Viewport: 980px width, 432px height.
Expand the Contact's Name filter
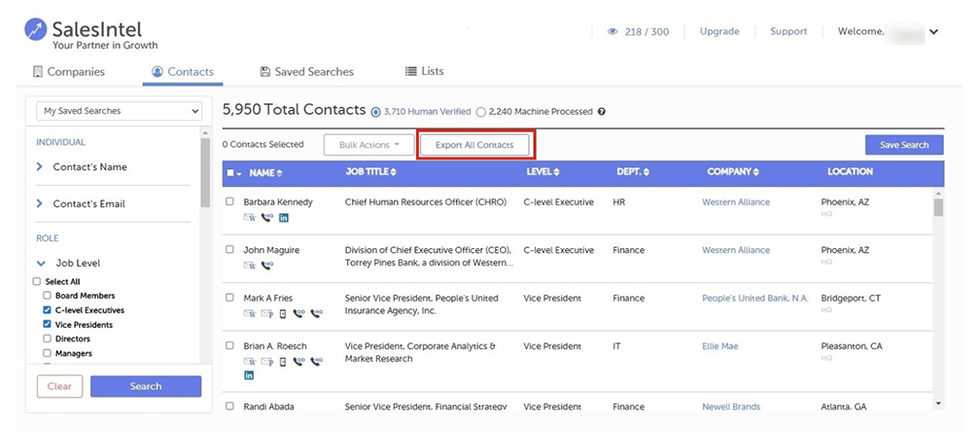[40, 167]
